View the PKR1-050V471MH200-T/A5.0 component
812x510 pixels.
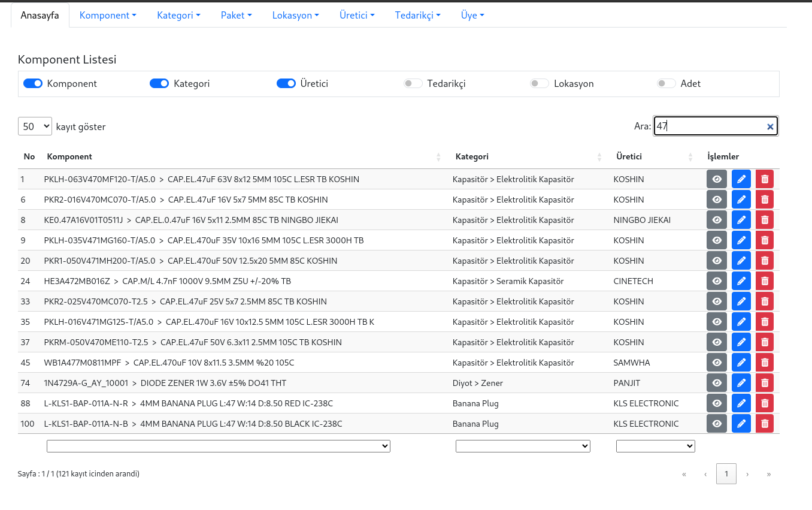[717, 261]
